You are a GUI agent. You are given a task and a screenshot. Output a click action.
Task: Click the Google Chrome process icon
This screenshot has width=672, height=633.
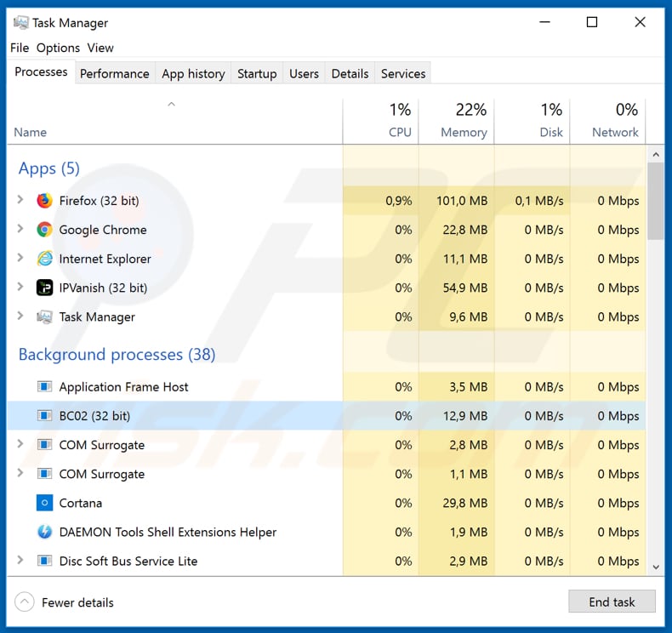point(44,230)
